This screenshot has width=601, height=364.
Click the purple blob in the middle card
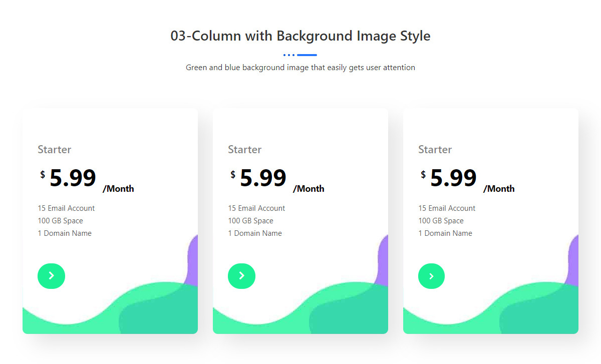pos(383,260)
